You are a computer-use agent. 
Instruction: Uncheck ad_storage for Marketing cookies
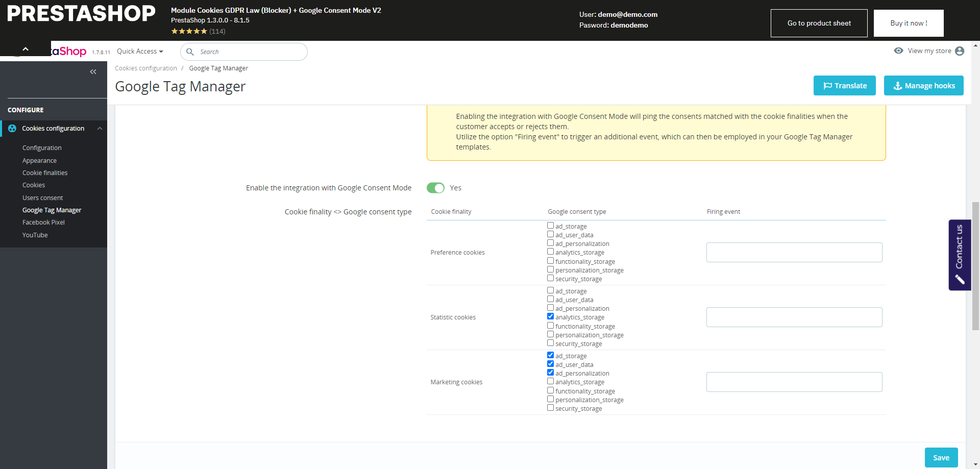pyautogui.click(x=550, y=355)
